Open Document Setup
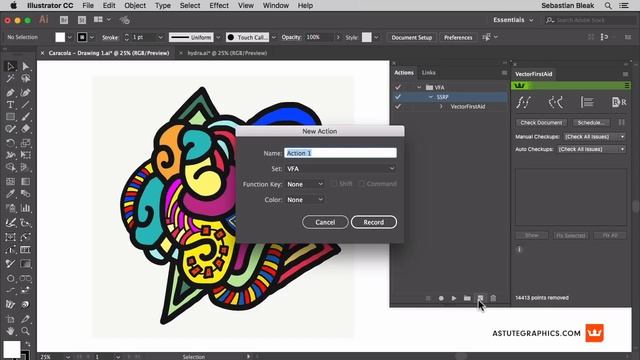Image resolution: width=640 pixels, height=360 pixels. [x=411, y=38]
